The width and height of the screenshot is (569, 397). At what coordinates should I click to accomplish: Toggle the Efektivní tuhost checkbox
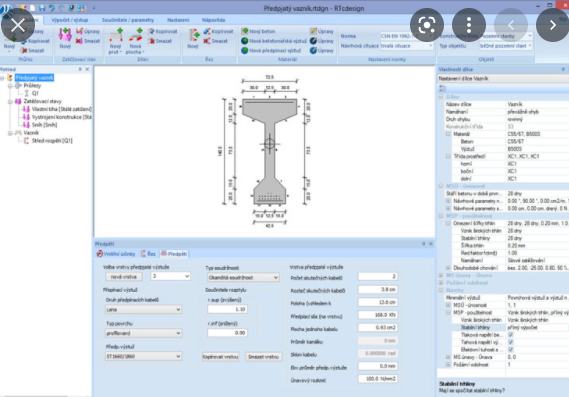[x=511, y=349]
